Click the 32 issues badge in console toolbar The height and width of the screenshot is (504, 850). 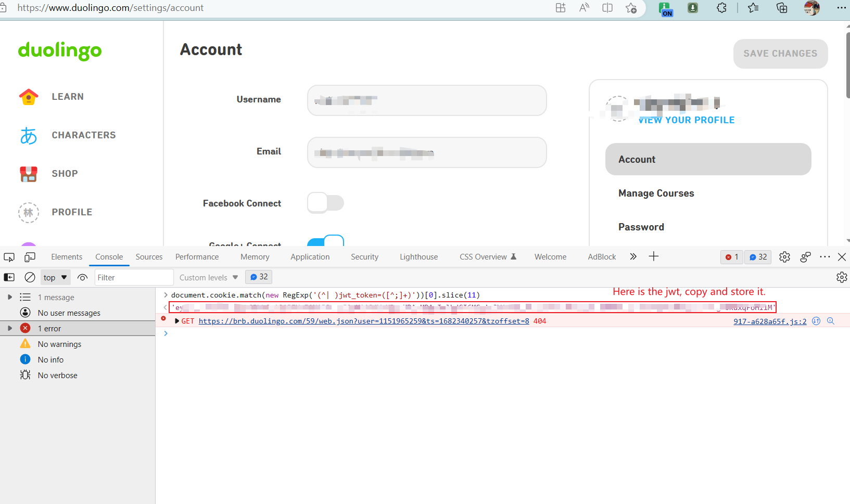(259, 277)
